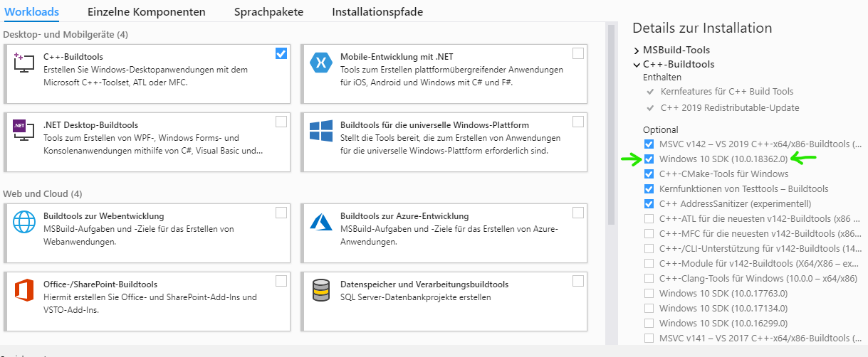Click the C++-Buildtools card title
This screenshot has width=868, height=357.
tap(73, 56)
